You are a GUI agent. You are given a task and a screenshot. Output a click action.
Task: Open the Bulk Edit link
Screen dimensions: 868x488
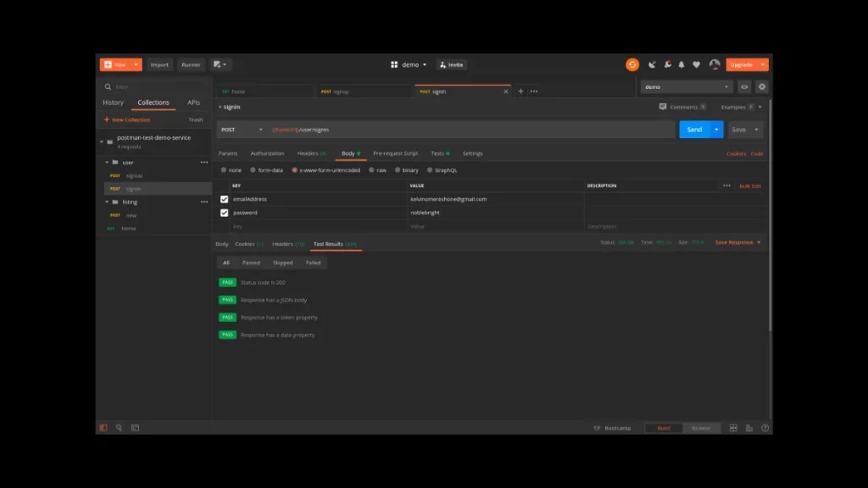pos(752,185)
